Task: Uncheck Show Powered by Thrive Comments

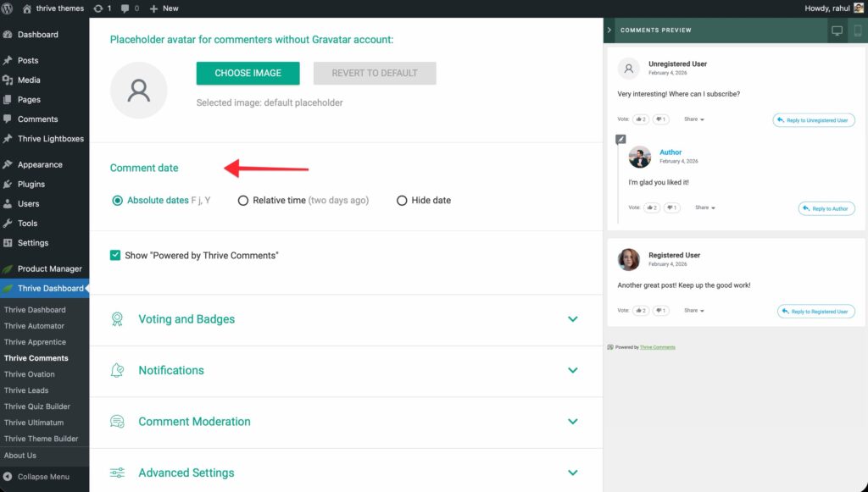Action: point(115,255)
